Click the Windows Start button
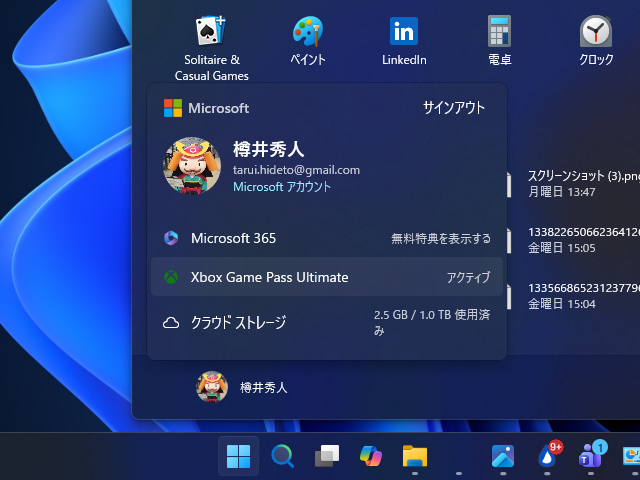Viewport: 640px width, 480px height. 238,456
